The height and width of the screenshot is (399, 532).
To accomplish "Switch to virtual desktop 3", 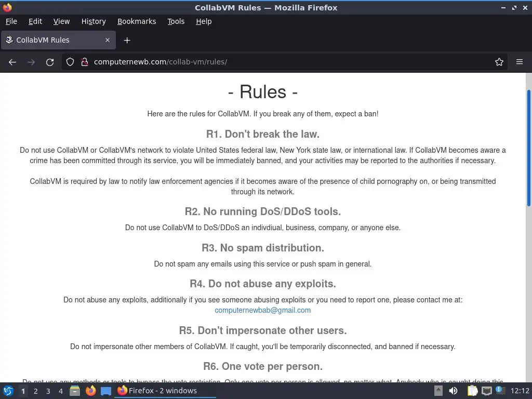I will 48,391.
